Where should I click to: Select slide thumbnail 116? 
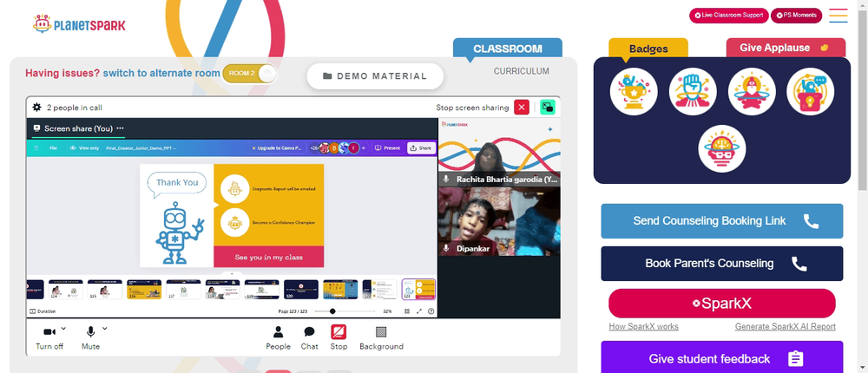144,290
